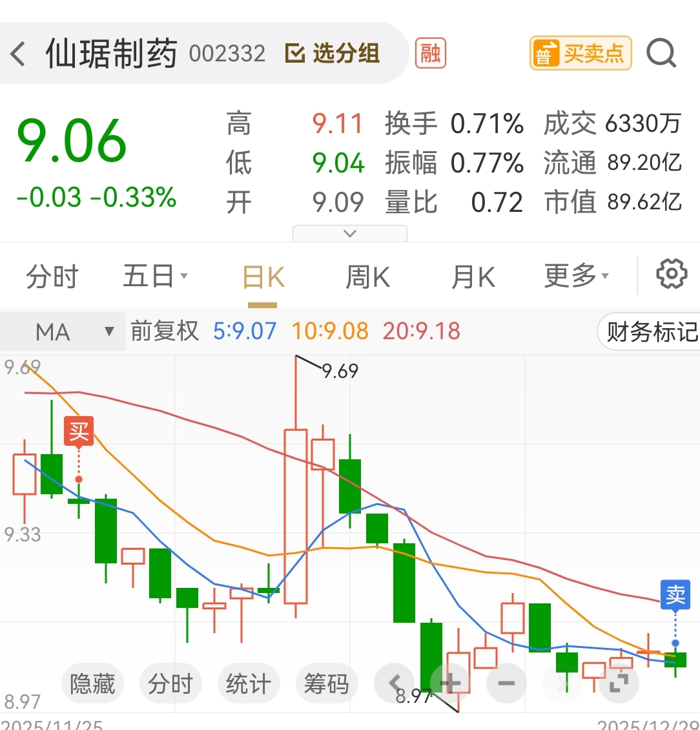
Task: Tap the back arrow icon
Action: tap(17, 54)
